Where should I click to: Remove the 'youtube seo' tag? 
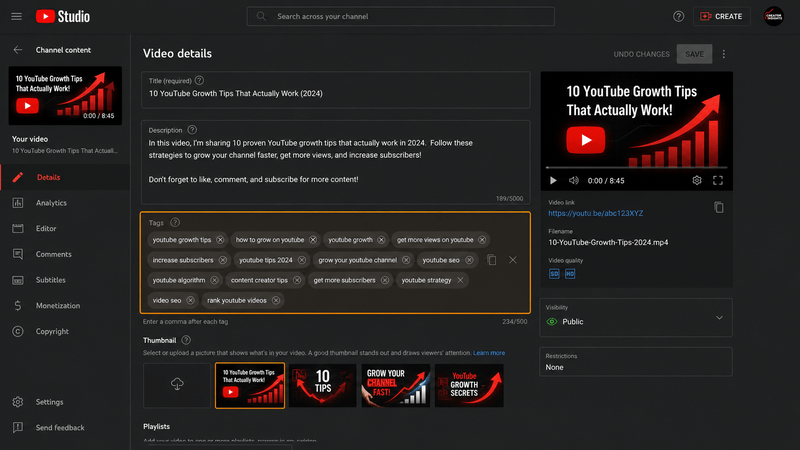[469, 260]
